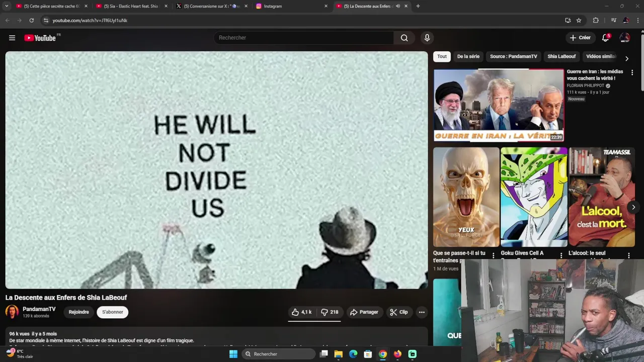This screenshot has width=644, height=362.
Task: Open the YouTube hamburger guide menu
Action: pos(12,38)
